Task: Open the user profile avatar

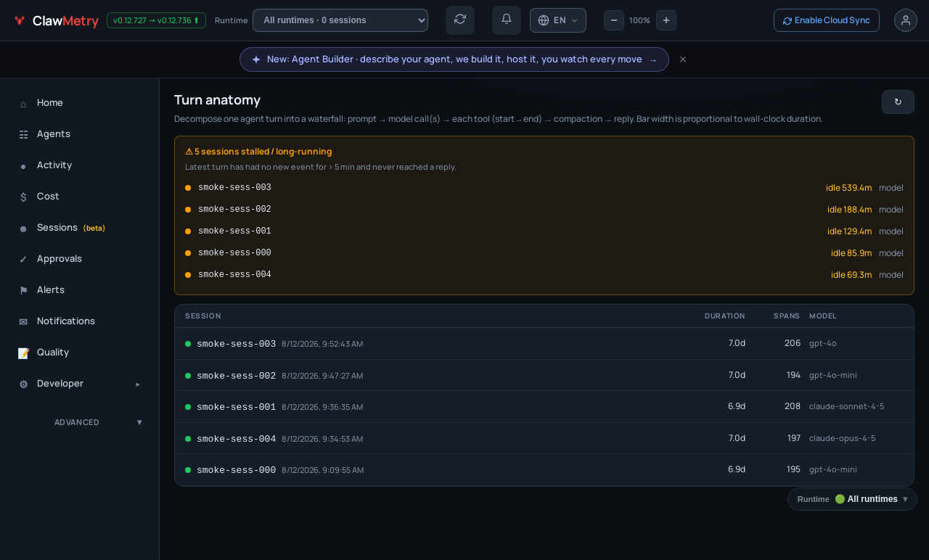Action: click(906, 20)
